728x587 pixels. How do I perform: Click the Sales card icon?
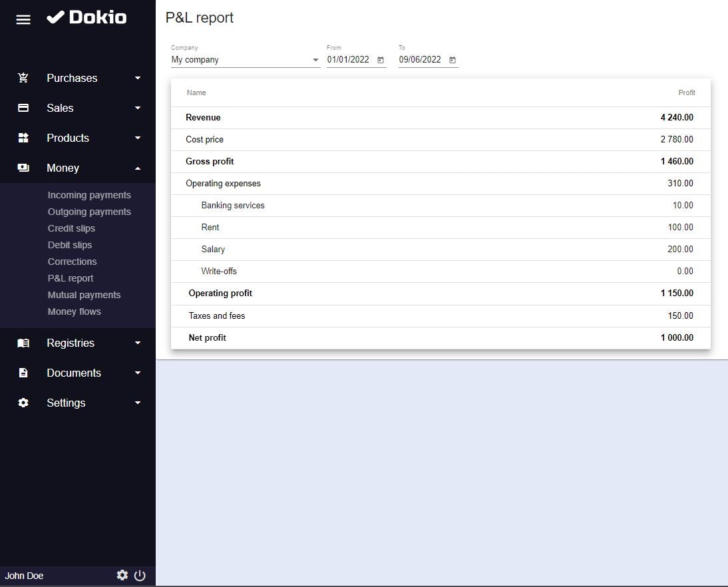point(23,108)
